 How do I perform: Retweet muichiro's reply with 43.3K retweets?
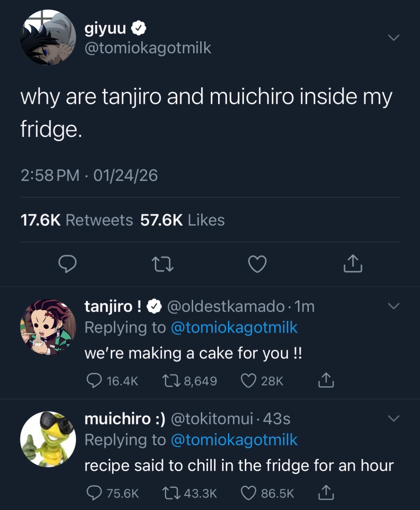tap(190, 493)
